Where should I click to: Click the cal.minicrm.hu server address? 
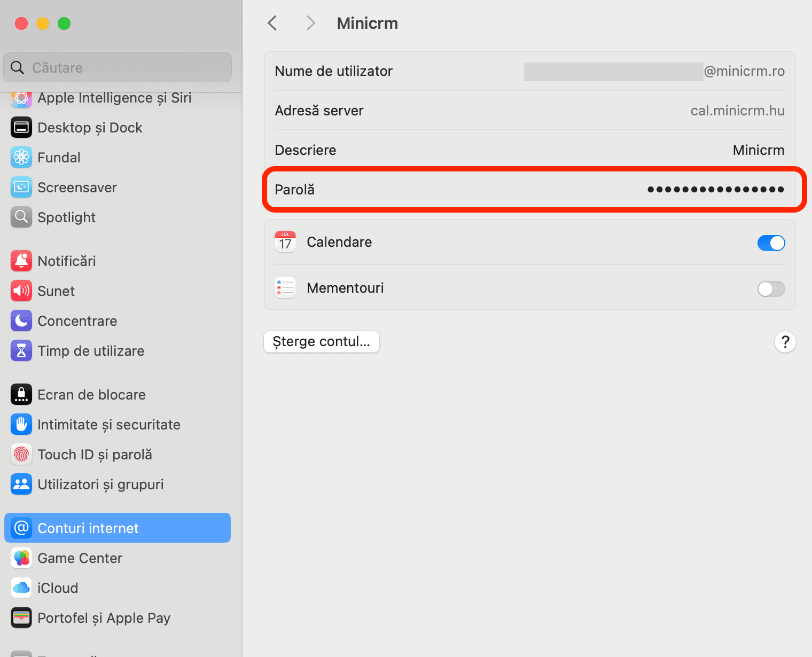click(x=738, y=111)
